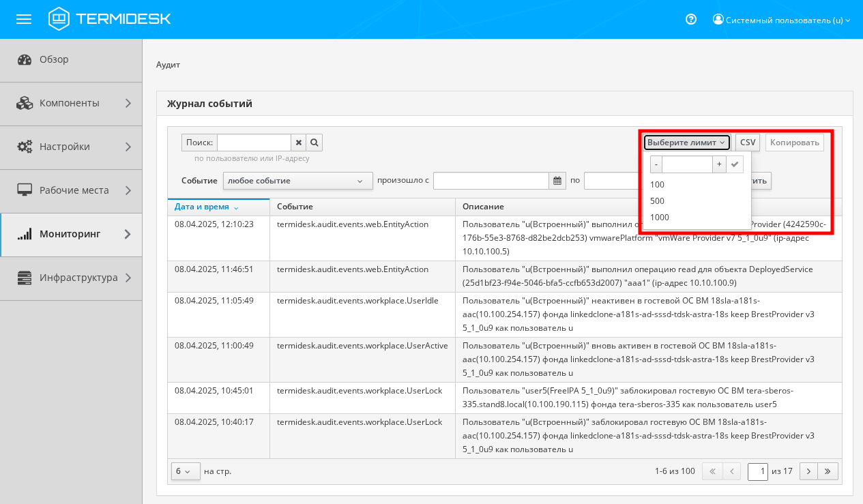This screenshot has width=863, height=504.
Task: Select limit 500 from the list
Action: (658, 201)
